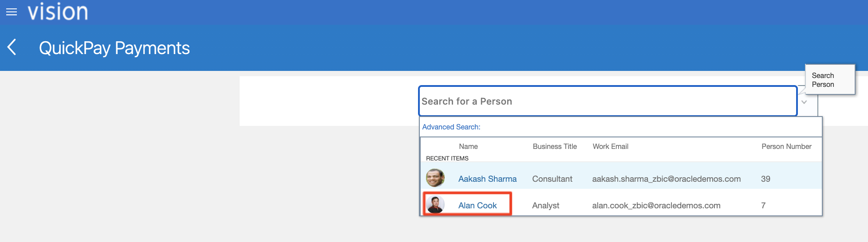Screen dimensions: 868x242
Task: Open the Advanced Search link
Action: pos(451,127)
